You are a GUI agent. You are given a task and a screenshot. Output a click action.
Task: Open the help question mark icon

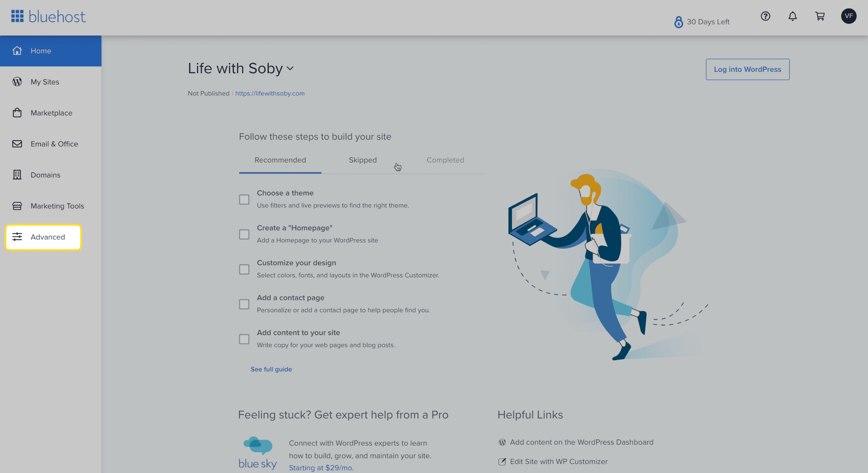tap(765, 16)
